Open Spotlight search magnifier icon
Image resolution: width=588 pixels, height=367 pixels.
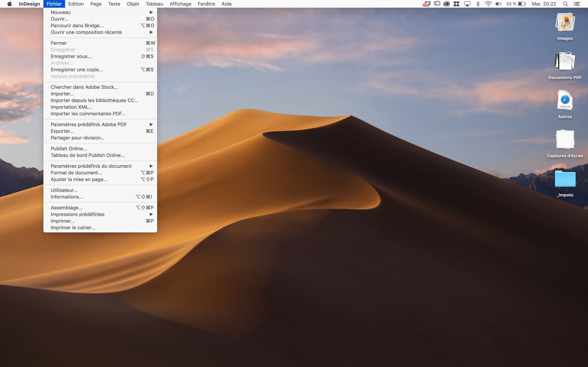(565, 4)
